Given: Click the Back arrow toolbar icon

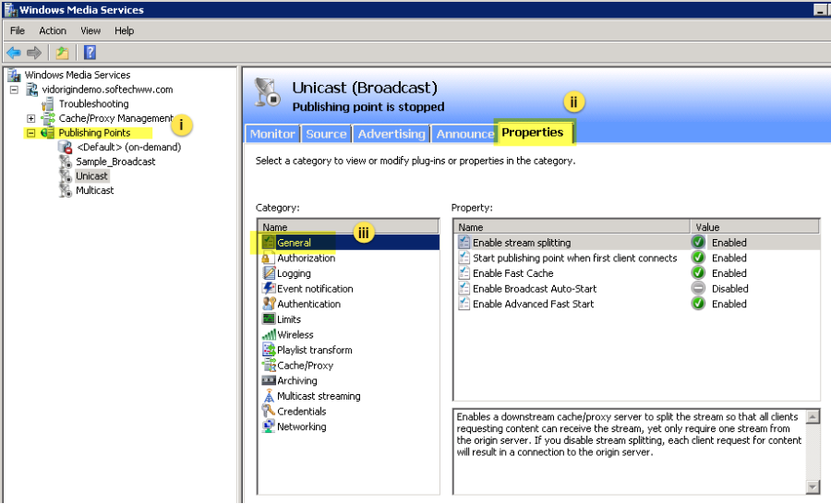Looking at the screenshot, I should 14,53.
